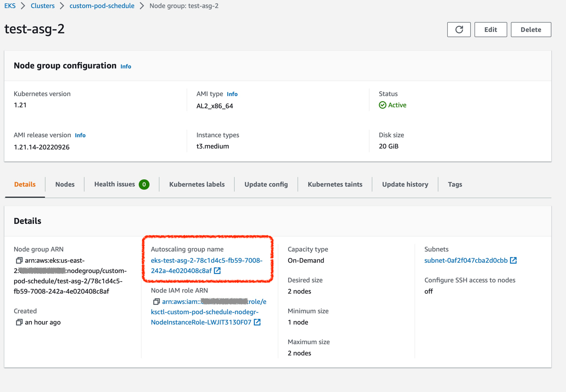Image resolution: width=566 pixels, height=392 pixels.
Task: Open external link icon for Node IAM role
Action: 257,322
